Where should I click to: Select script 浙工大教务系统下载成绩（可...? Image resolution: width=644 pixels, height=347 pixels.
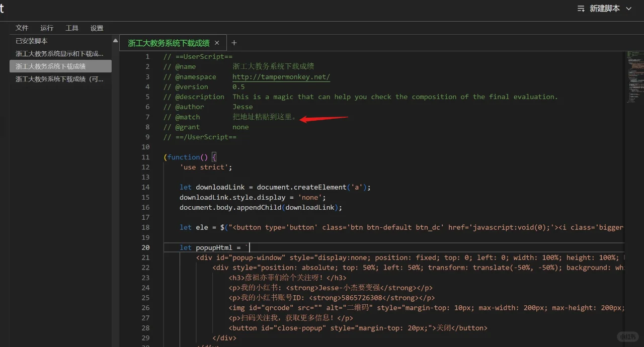59,79
